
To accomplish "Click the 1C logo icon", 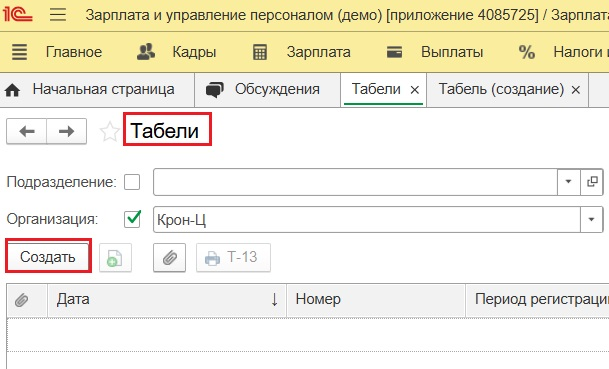I will 18,15.
